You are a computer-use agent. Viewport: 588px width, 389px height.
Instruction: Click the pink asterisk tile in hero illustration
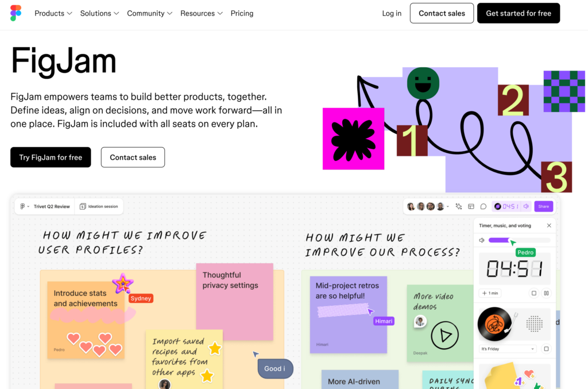point(353,139)
